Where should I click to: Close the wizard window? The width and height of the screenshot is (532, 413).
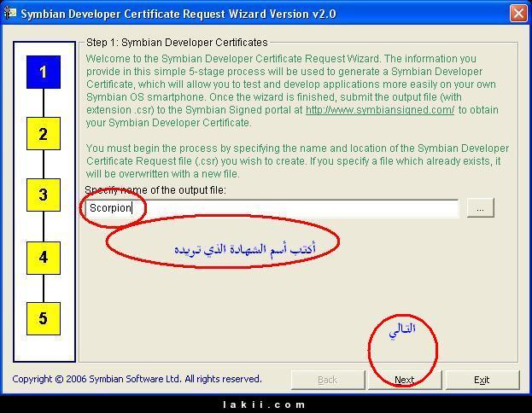pyautogui.click(x=518, y=14)
